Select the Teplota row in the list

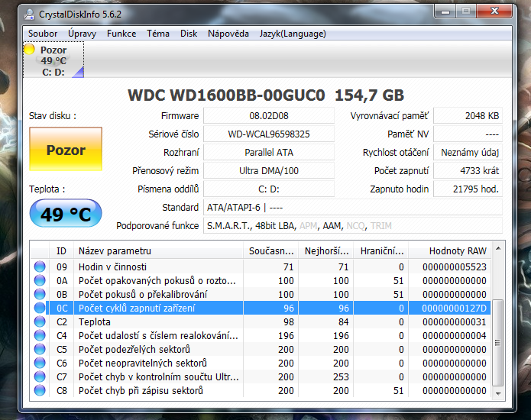point(260,321)
